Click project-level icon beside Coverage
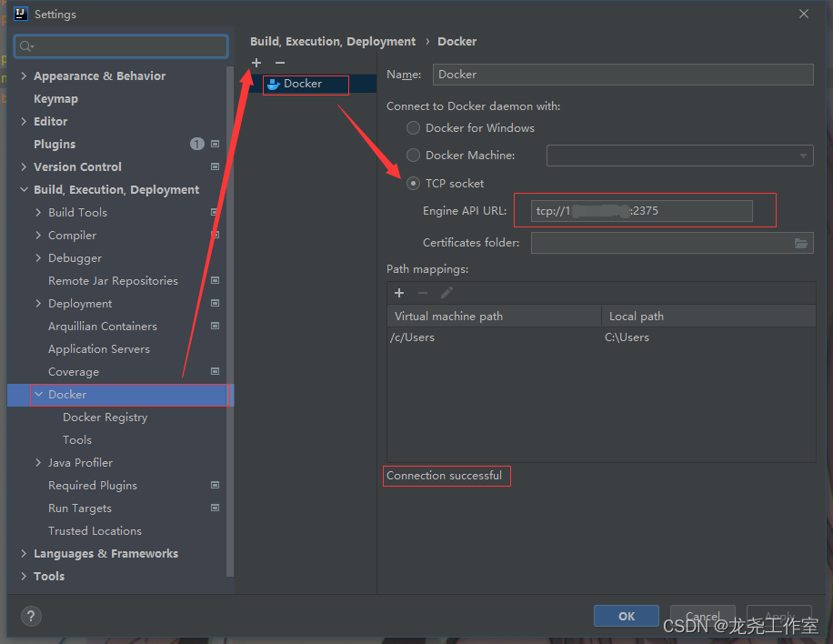This screenshot has width=833, height=644. pos(216,371)
